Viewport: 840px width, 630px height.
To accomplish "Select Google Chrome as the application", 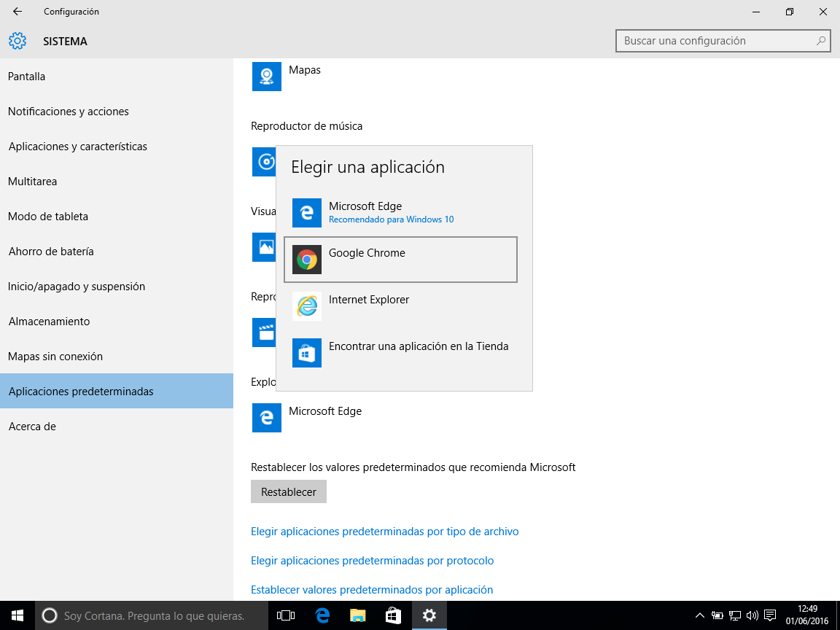I will (401, 260).
